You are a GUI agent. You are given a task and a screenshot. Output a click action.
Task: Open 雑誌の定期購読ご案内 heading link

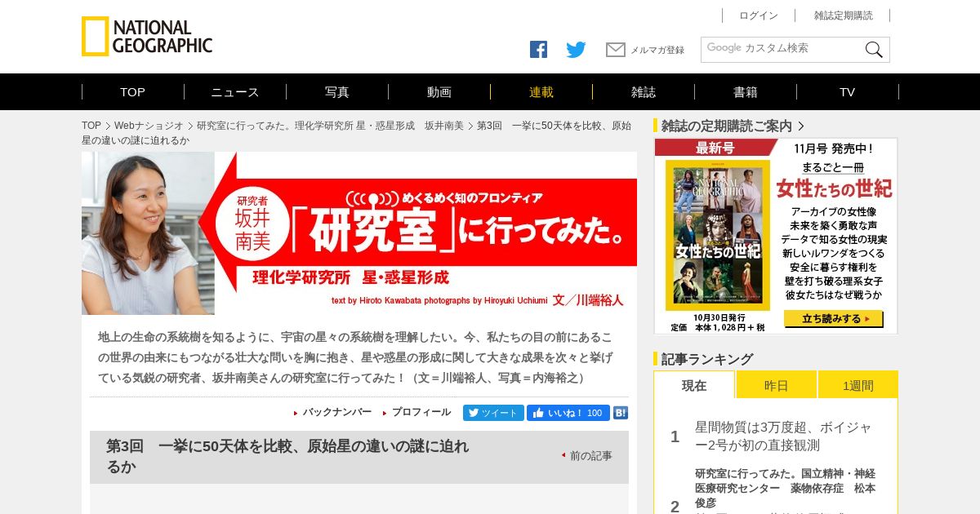(x=727, y=126)
